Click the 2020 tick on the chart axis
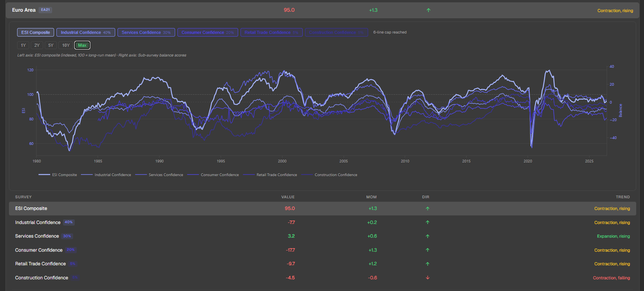This screenshot has width=644, height=291. tap(528, 161)
